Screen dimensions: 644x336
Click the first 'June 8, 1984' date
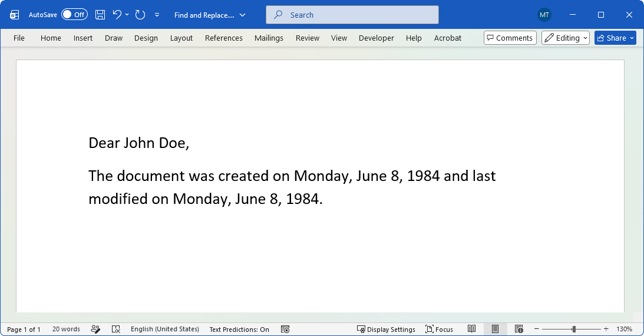[398, 176]
